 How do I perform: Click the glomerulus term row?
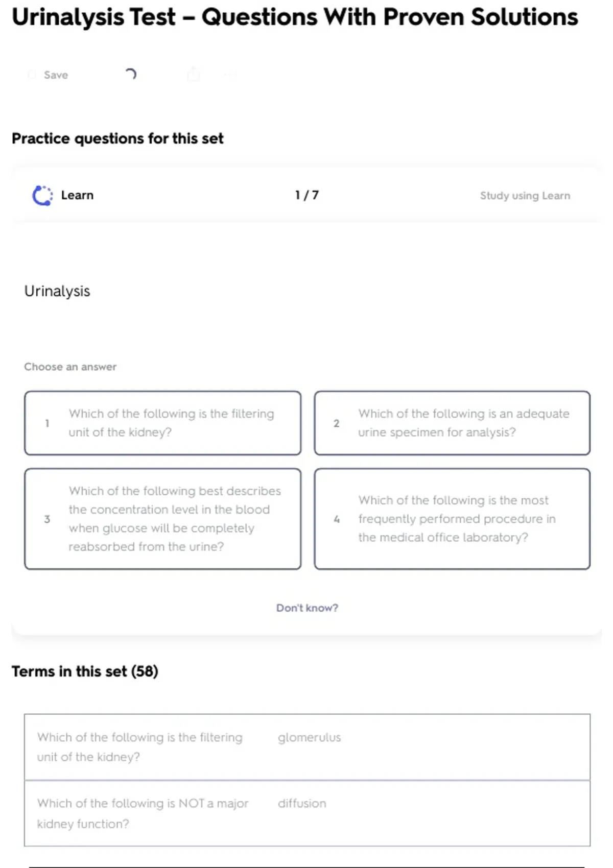[x=307, y=747]
